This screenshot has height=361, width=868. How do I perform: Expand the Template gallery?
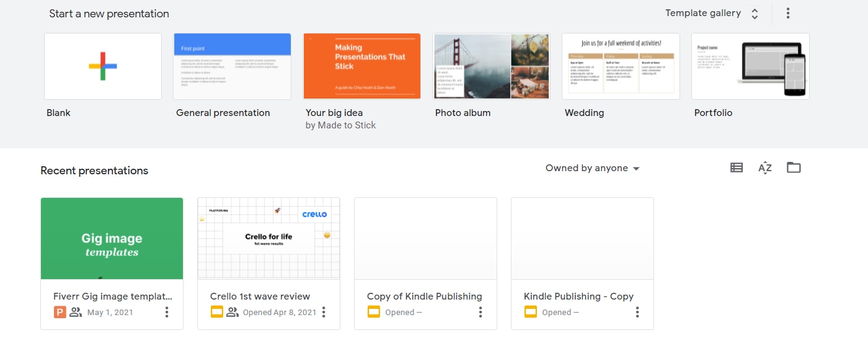[711, 13]
